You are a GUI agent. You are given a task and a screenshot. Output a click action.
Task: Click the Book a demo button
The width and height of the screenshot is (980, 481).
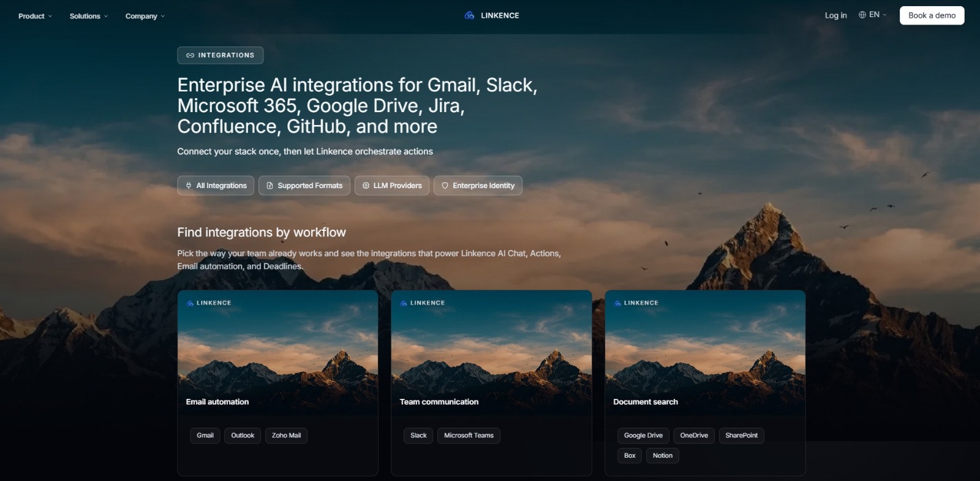pos(932,15)
